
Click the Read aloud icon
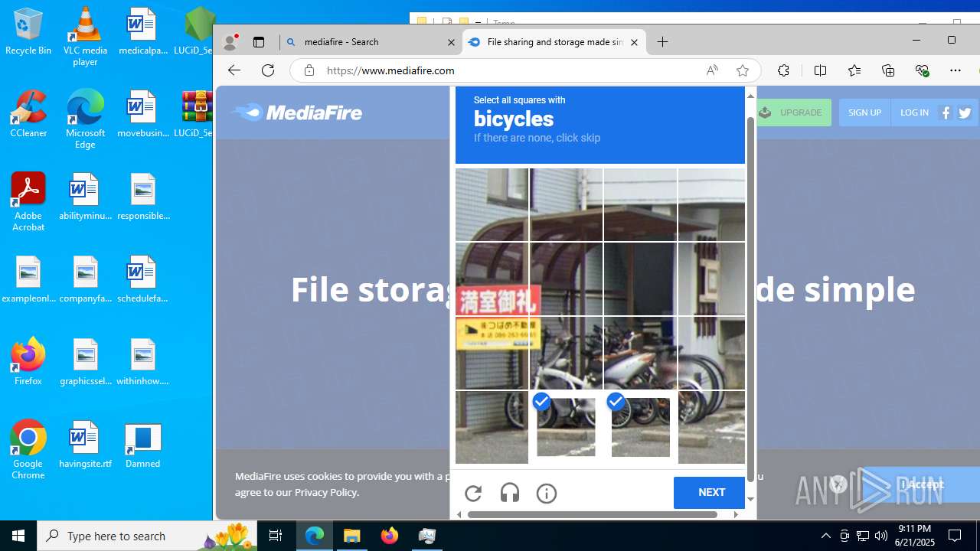point(712,70)
